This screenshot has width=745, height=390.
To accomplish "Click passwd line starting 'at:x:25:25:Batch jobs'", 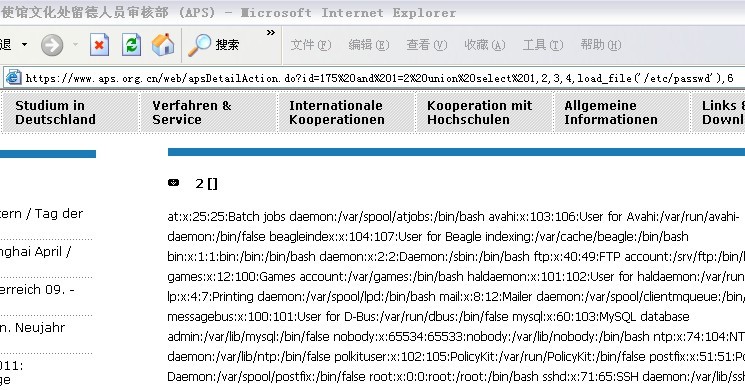I will pos(453,217).
